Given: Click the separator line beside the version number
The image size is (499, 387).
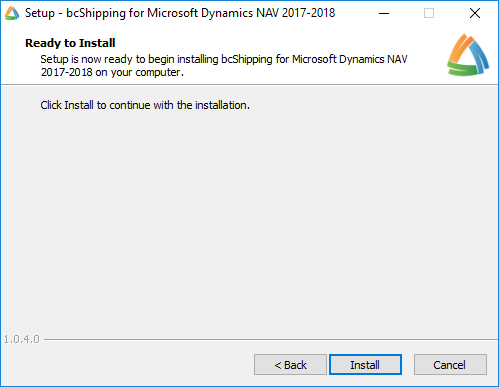Looking at the screenshot, I should click(271, 340).
